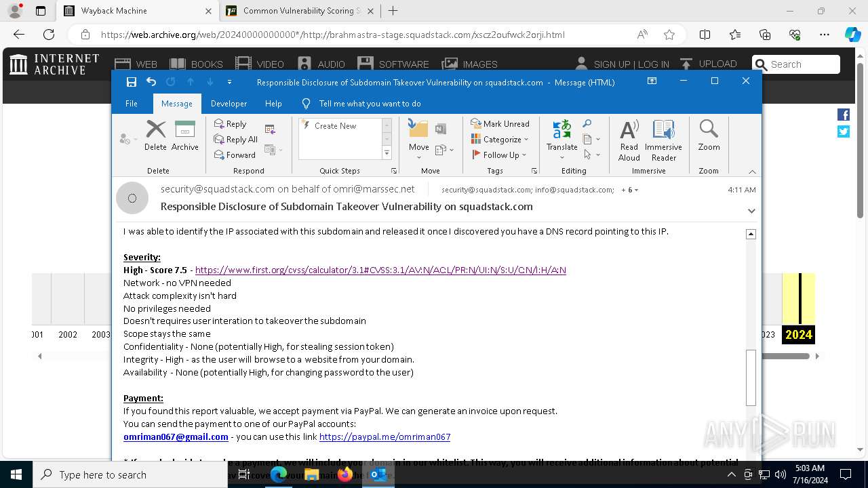868x488 pixels.
Task: Click the web.archive.org address bar
Action: [x=332, y=35]
